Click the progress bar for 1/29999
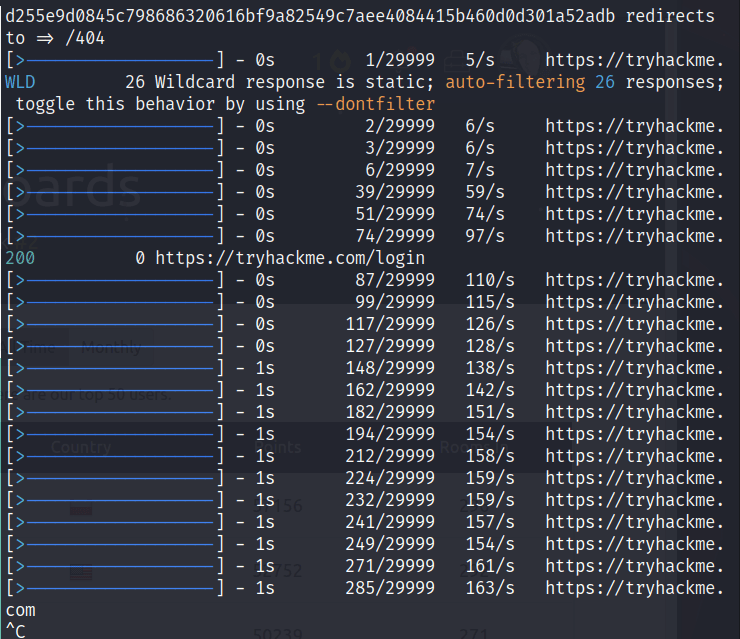This screenshot has width=740, height=639. coord(116,60)
